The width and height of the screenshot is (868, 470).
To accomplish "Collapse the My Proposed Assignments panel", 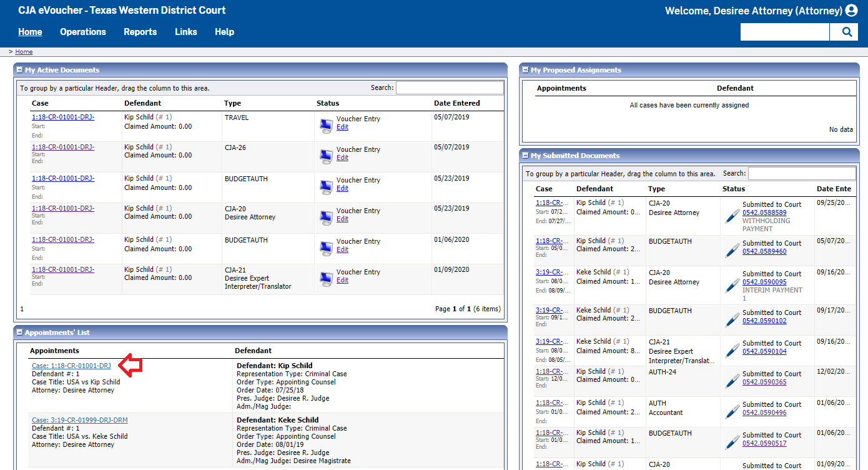I will (x=525, y=70).
